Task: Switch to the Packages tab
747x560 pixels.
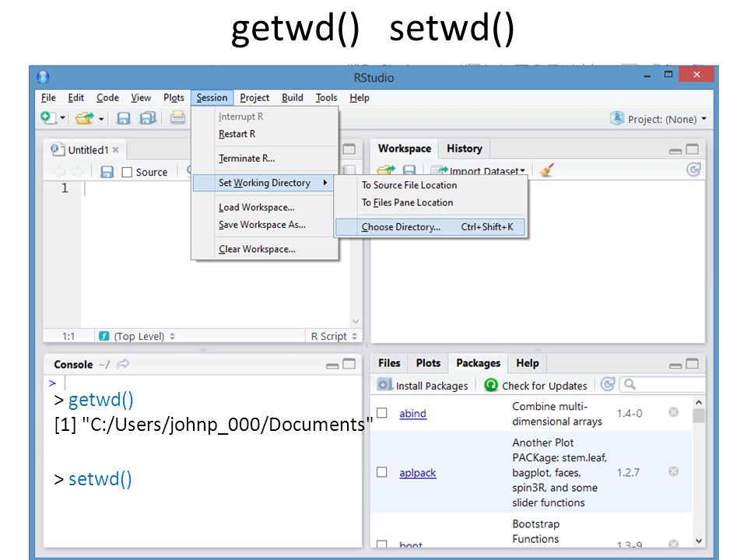Action: tap(479, 363)
